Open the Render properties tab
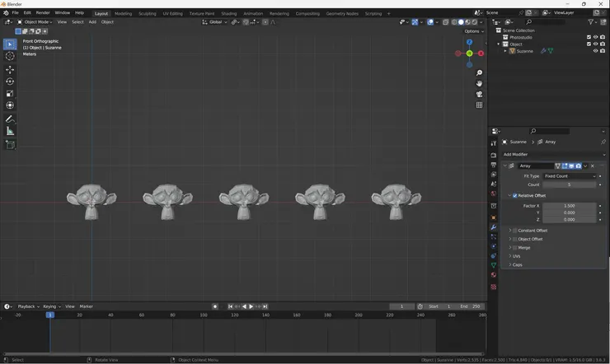This screenshot has width=610, height=364. 494,155
